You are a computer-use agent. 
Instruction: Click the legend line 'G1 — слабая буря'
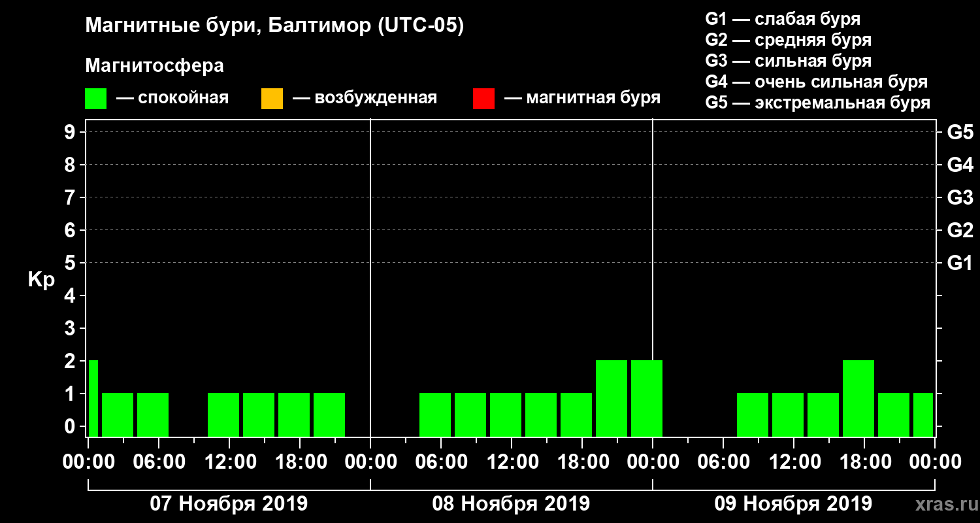[x=783, y=18]
